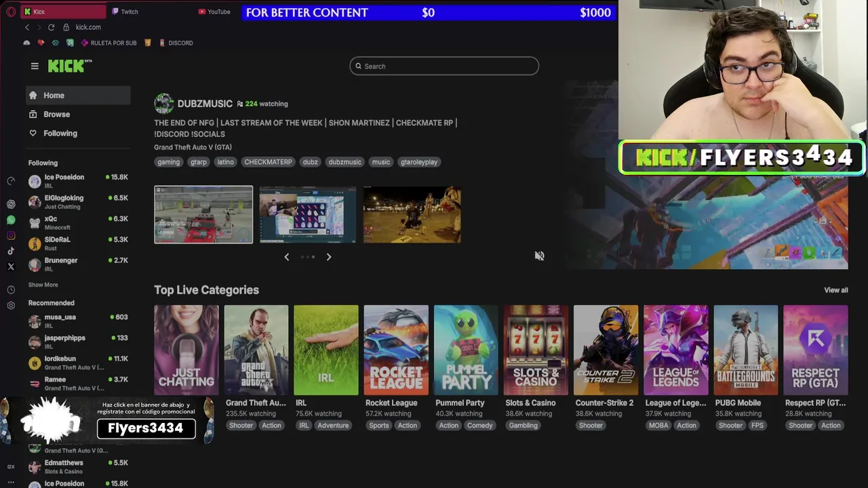This screenshot has height=488, width=868.
Task: Open Edmatthews in Recommended list
Action: [x=78, y=466]
